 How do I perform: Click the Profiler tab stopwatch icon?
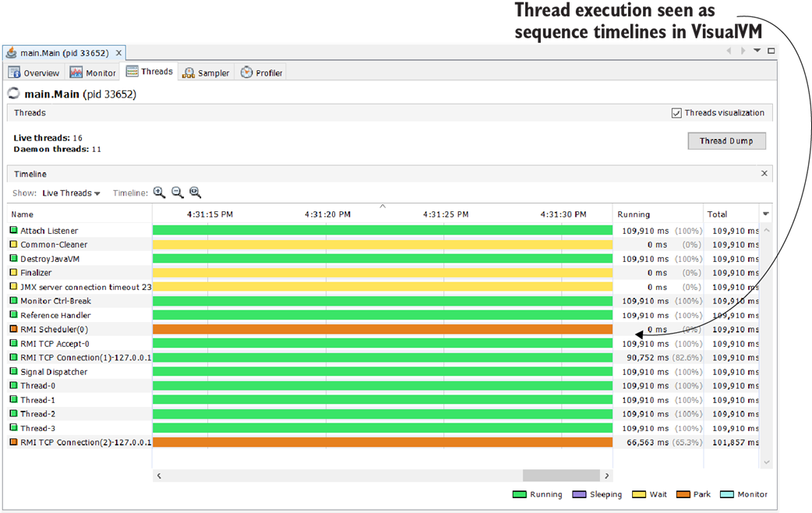tap(246, 73)
